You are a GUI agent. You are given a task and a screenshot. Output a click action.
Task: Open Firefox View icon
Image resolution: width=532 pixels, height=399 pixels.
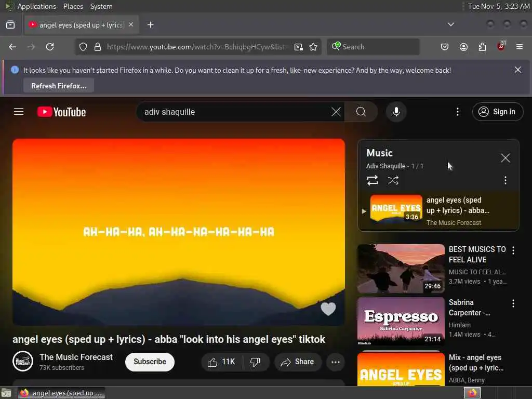point(10,25)
